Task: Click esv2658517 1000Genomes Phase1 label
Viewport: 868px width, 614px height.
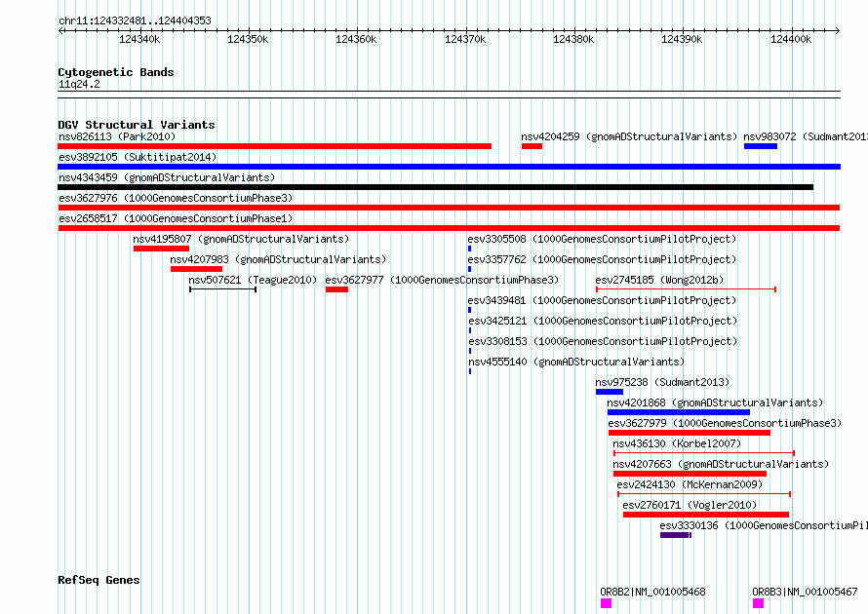Action: pyautogui.click(x=176, y=218)
